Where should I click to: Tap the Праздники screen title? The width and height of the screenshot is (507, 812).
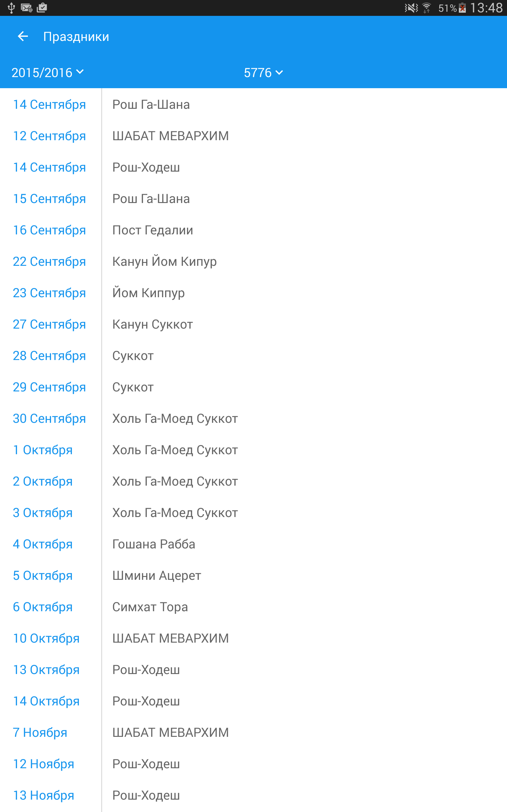[x=76, y=36]
